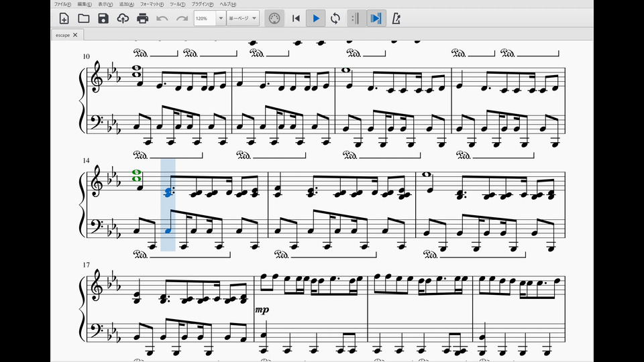Select the whole note at start of measure 16
The height and width of the screenshot is (362, 644).
(427, 174)
